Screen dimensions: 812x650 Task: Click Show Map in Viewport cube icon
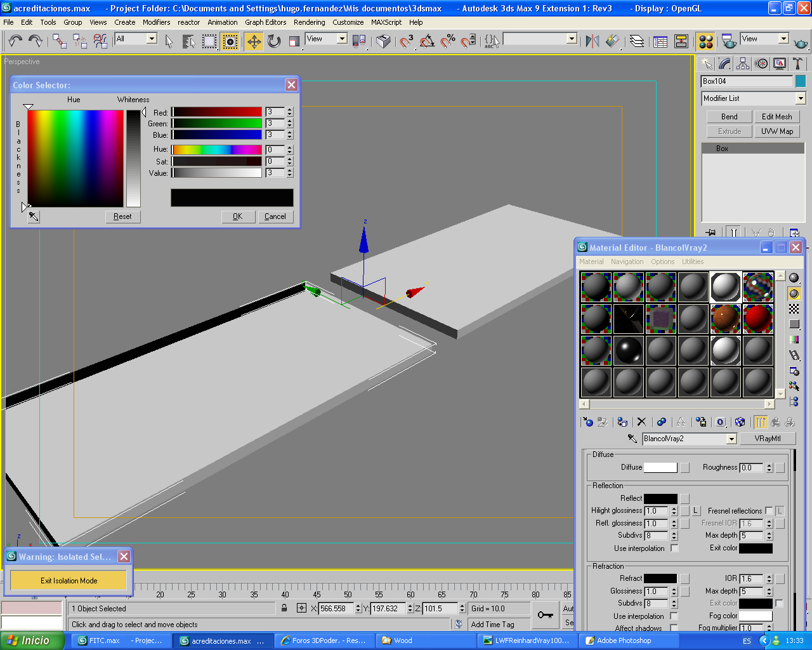tap(740, 421)
